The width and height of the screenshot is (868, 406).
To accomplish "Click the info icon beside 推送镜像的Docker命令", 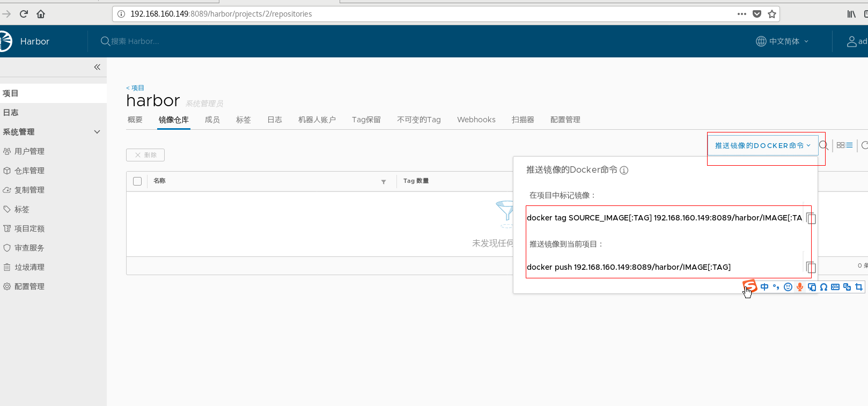I will [624, 170].
